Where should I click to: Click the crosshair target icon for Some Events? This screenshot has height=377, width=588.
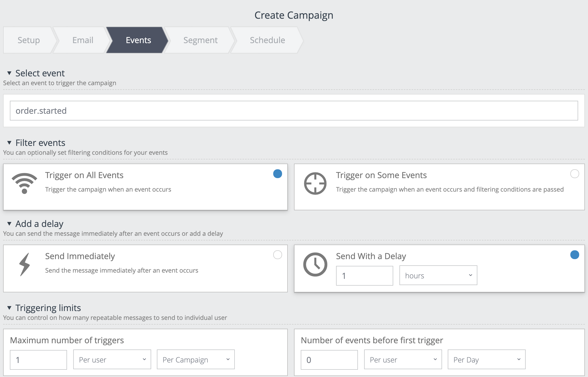315,183
